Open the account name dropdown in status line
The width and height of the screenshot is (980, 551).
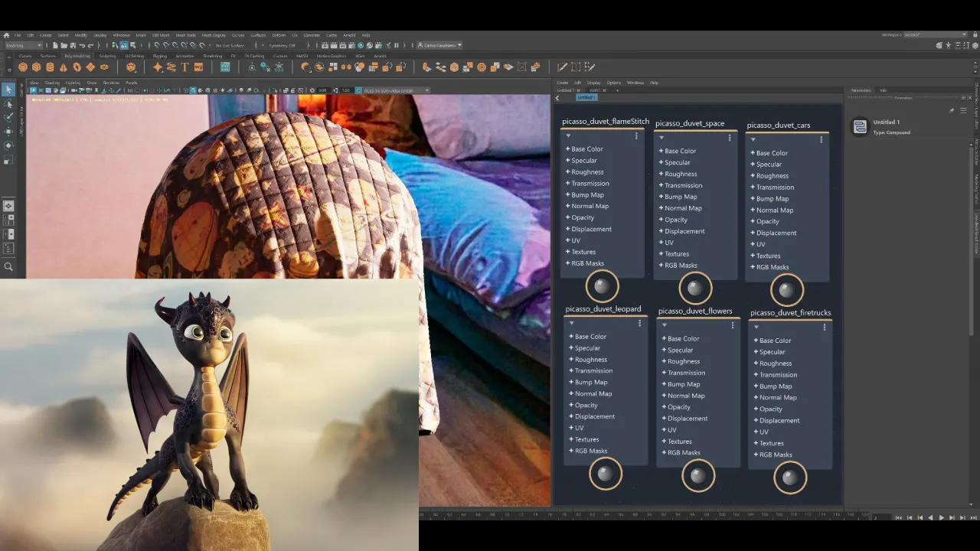[x=441, y=45]
